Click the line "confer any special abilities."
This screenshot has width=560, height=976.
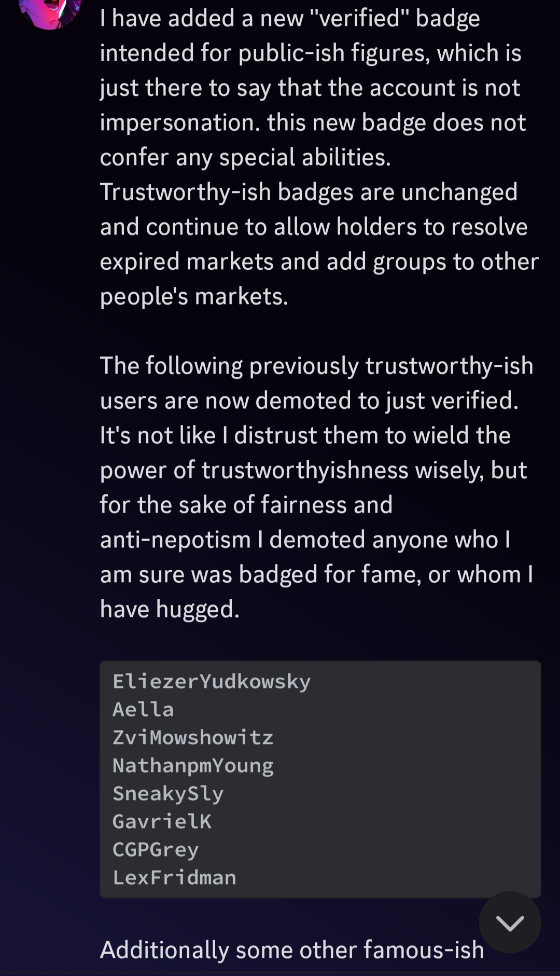pos(245,157)
